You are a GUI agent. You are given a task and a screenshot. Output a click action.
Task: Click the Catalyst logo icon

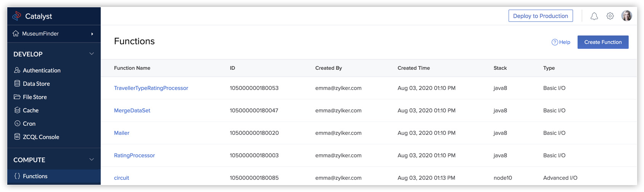point(17,16)
